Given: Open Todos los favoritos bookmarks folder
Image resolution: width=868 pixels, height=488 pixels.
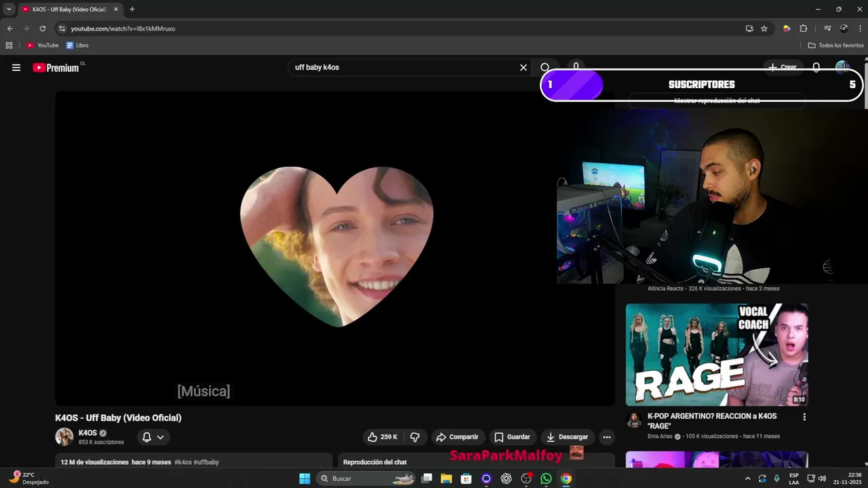Looking at the screenshot, I should coord(835,45).
